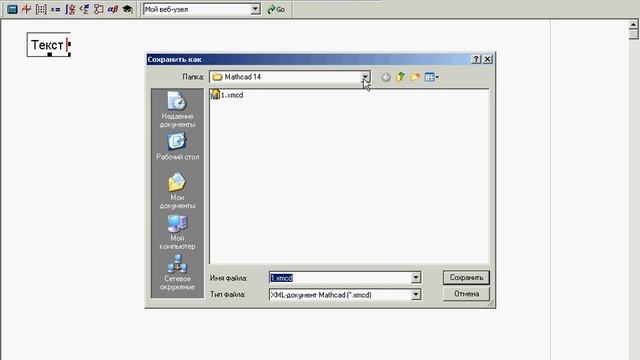Expand the Имя файла dropdown arrow
Image resolution: width=640 pixels, height=360 pixels.
click(416, 278)
